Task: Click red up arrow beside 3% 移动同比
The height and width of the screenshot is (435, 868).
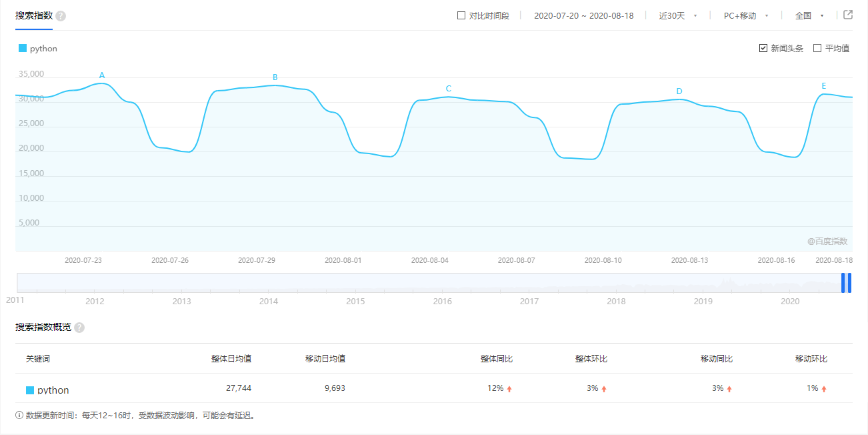Action: [x=729, y=389]
